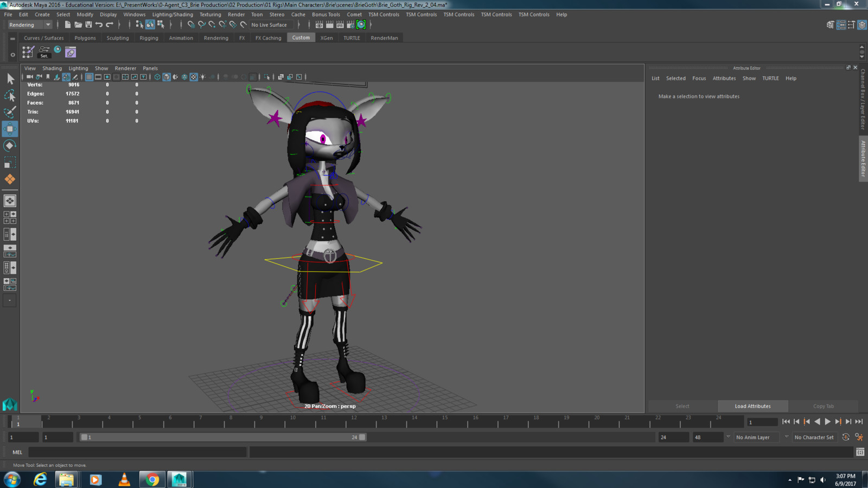Viewport: 868px width, 488px height.
Task: Activate the Rotate tool
Action: (x=10, y=145)
